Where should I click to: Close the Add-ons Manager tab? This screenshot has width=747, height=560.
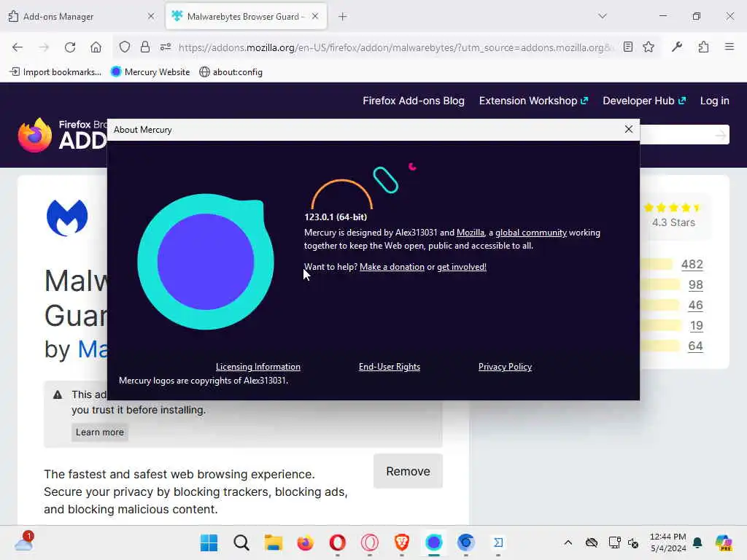click(x=150, y=17)
